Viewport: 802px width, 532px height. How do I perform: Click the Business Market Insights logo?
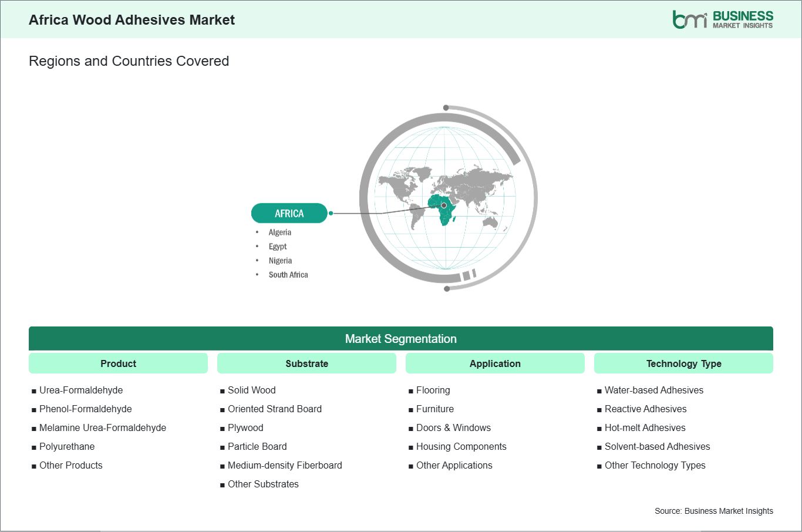[x=723, y=19]
